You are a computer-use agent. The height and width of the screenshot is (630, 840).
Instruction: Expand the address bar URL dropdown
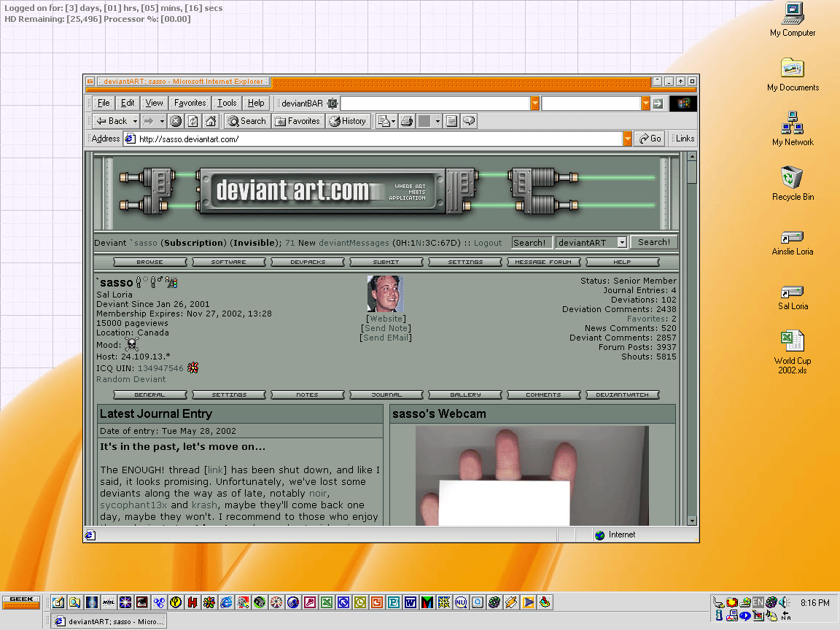click(x=627, y=139)
